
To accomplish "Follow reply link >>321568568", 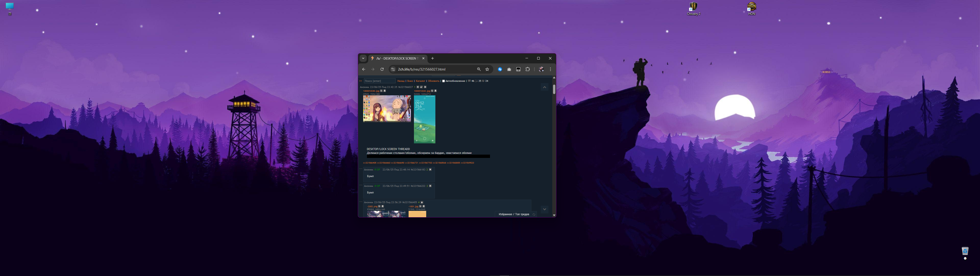I will click(x=439, y=163).
